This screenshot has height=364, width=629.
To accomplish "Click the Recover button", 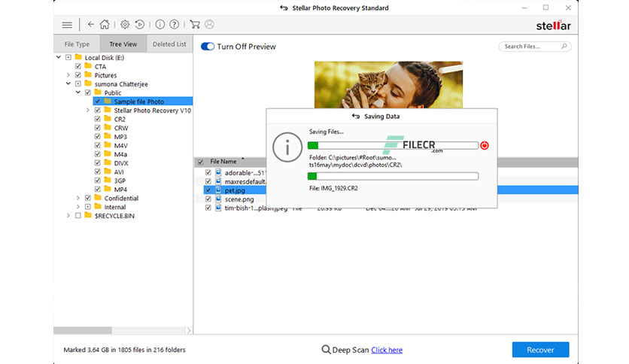I will point(540,350).
